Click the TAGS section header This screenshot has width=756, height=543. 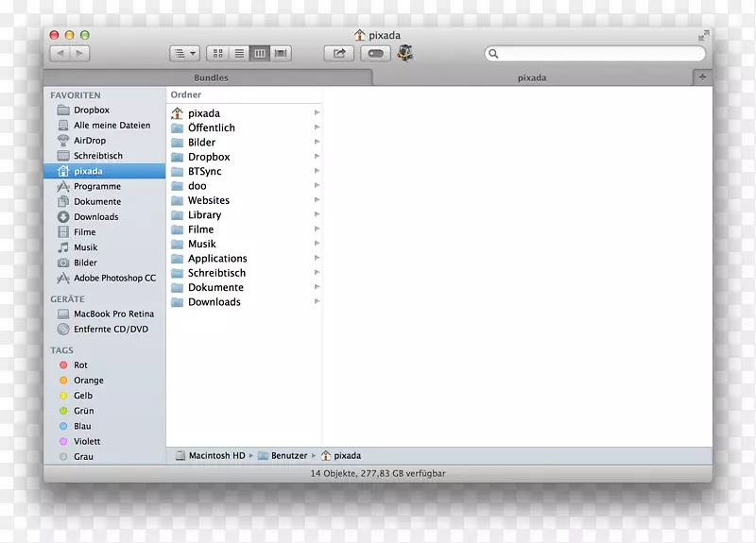tap(61, 350)
